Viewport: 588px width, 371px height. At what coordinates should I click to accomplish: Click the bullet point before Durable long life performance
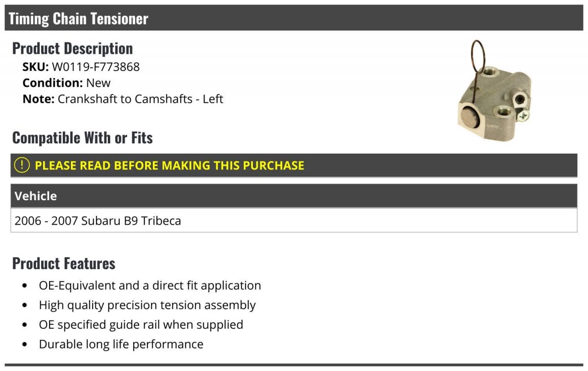(25, 345)
